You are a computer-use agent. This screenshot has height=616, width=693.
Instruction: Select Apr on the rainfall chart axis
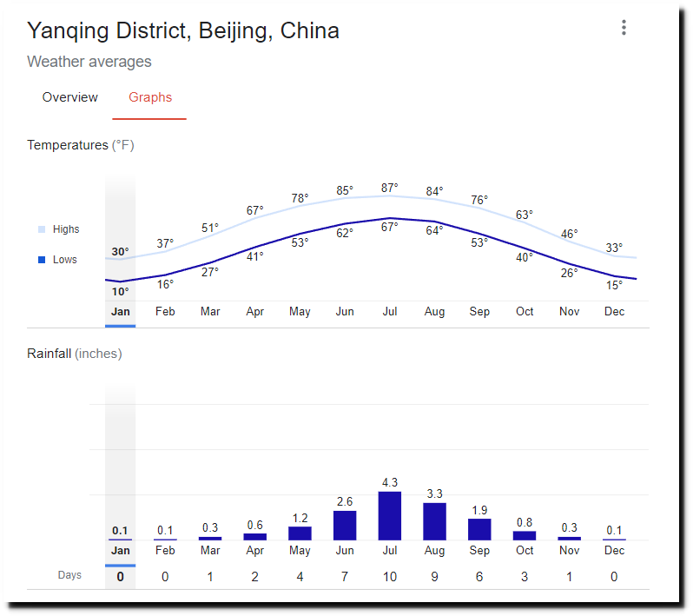click(254, 550)
